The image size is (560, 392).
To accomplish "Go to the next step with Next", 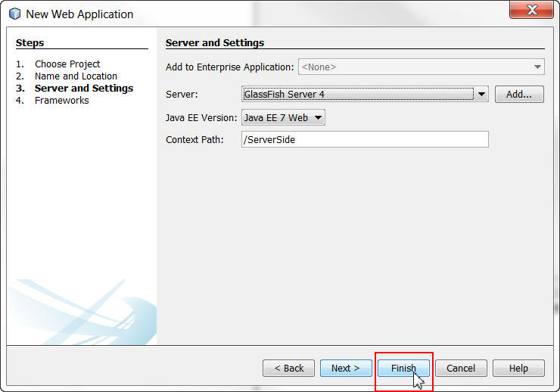I will pyautogui.click(x=346, y=368).
